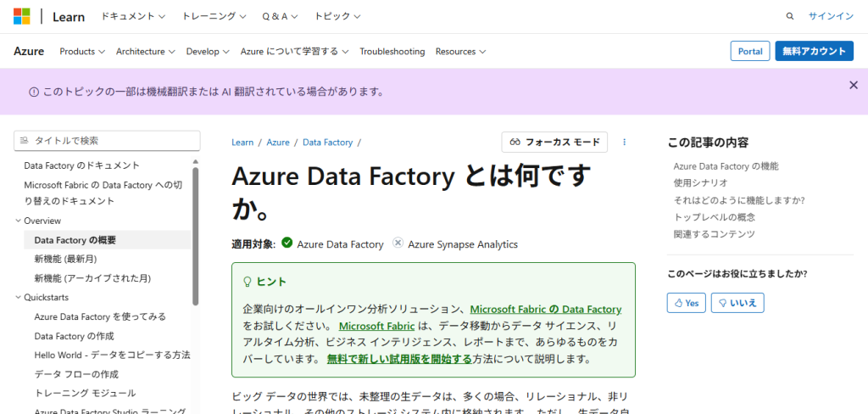Viewport: 868px width, 414px height.
Task: Click the grey X Azure Synapse Analytics icon
Action: 398,243
